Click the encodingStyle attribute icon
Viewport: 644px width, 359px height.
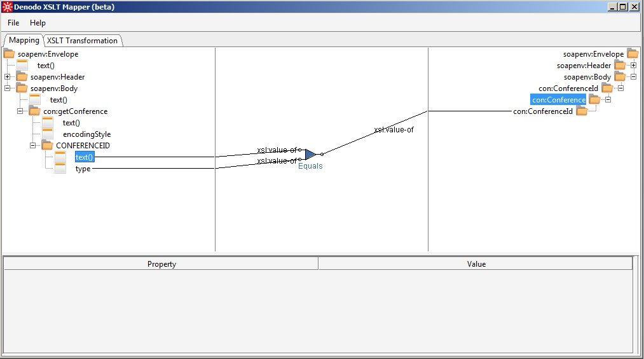(x=48, y=134)
